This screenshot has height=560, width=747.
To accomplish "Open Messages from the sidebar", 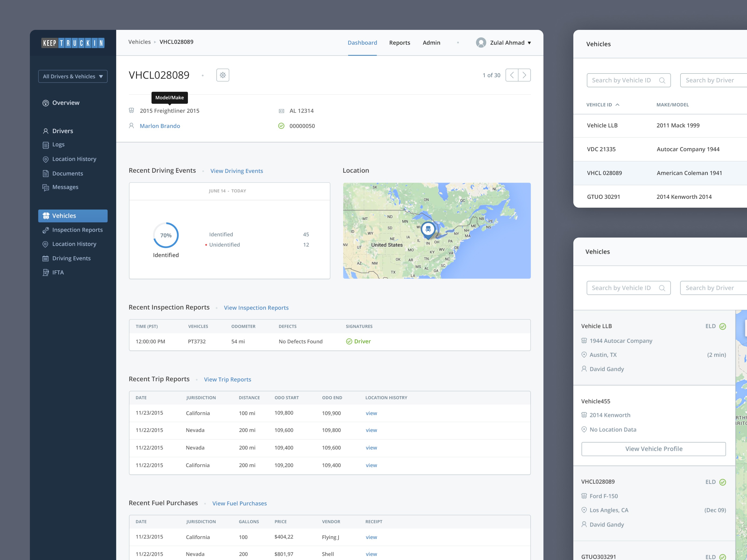I will coord(65,187).
